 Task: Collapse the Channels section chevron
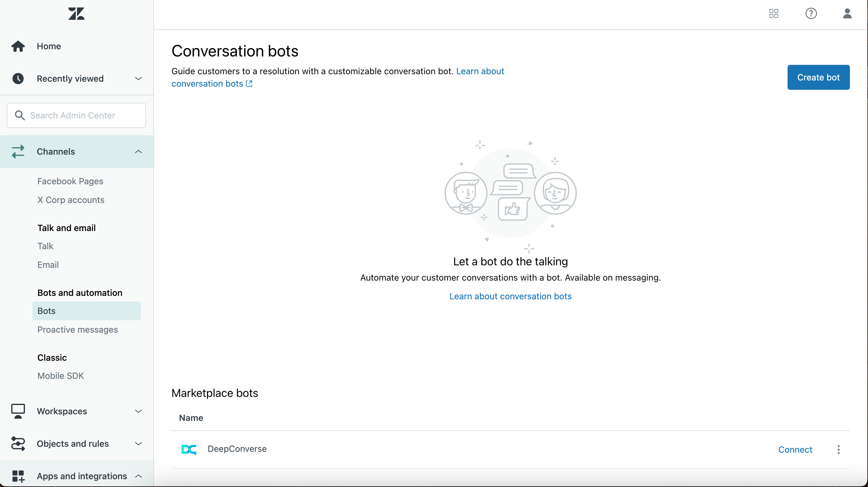(138, 152)
